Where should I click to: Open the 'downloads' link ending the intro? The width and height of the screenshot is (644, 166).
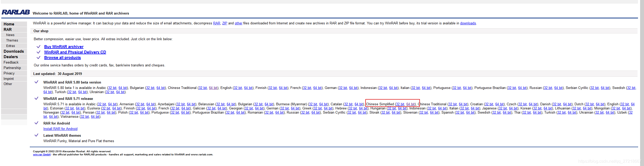468,23
